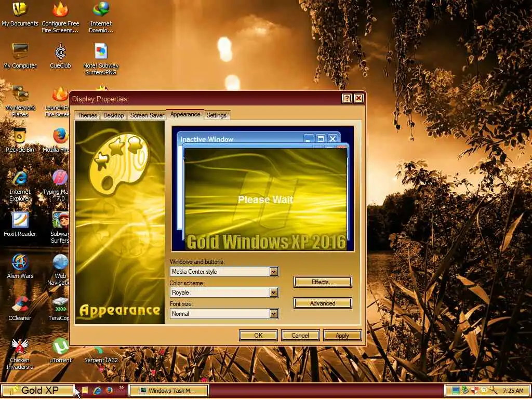Click the Inactive Window preview title bar

click(259, 139)
